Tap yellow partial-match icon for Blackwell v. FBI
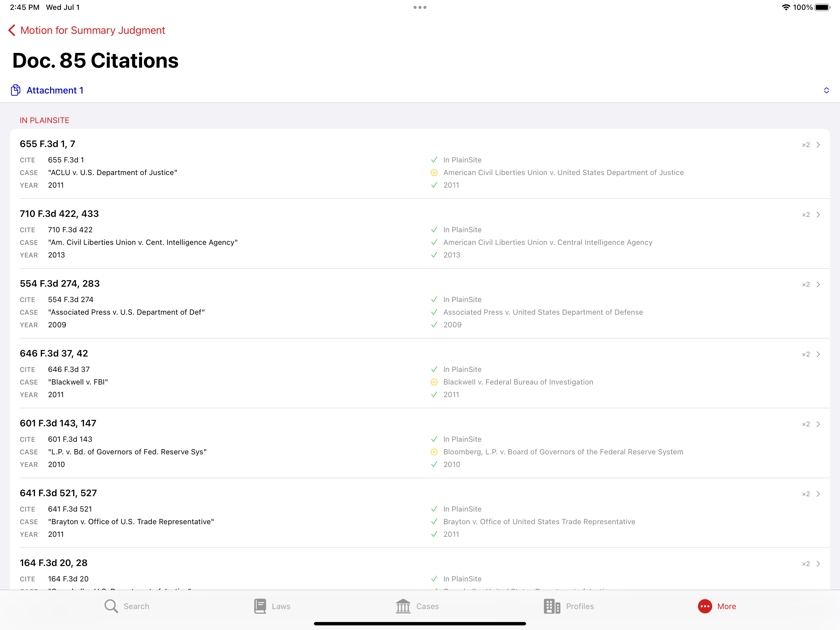840x630 pixels. [x=434, y=382]
